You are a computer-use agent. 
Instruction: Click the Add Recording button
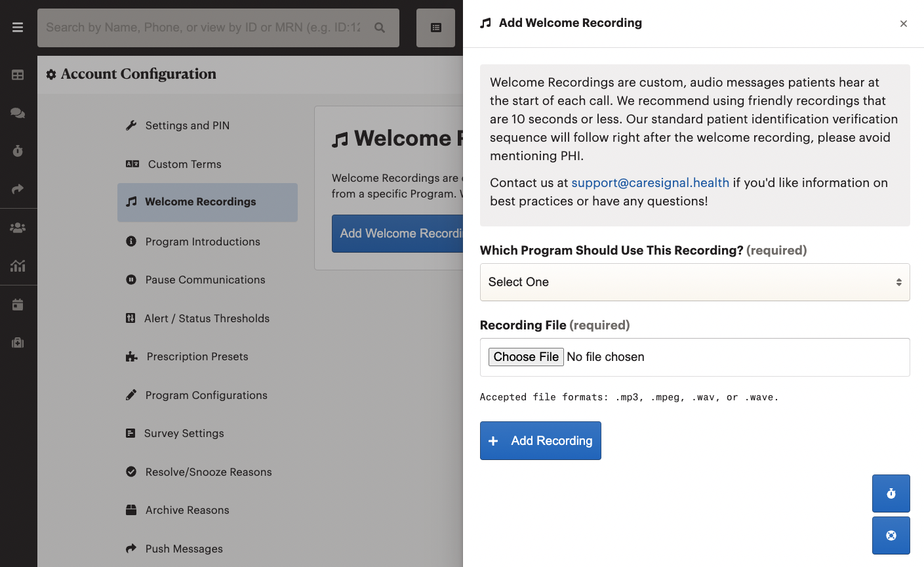pyautogui.click(x=540, y=440)
